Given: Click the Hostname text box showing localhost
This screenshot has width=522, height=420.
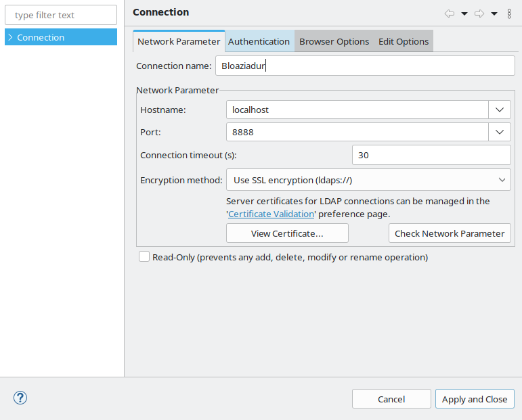Looking at the screenshot, I should (x=357, y=110).
